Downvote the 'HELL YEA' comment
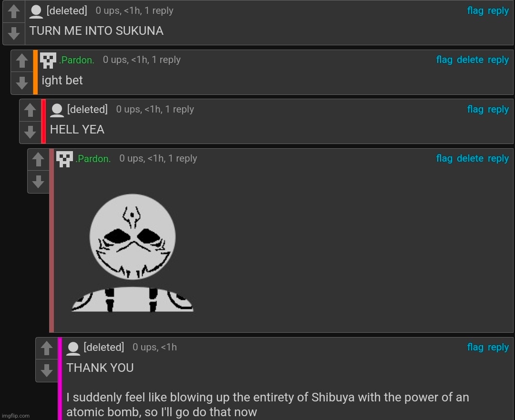Viewport: 515px width, 420px height. [x=30, y=133]
